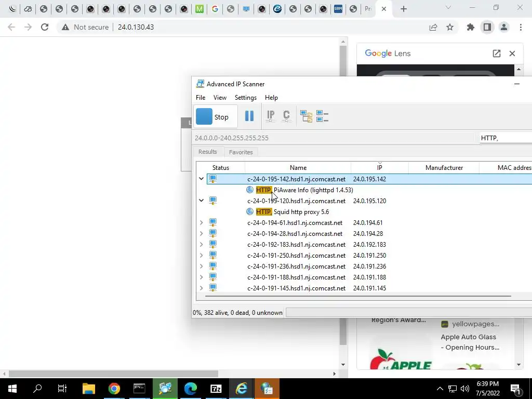
Task: Click the computer icon for 24.0.192.183
Action: pyautogui.click(x=212, y=244)
